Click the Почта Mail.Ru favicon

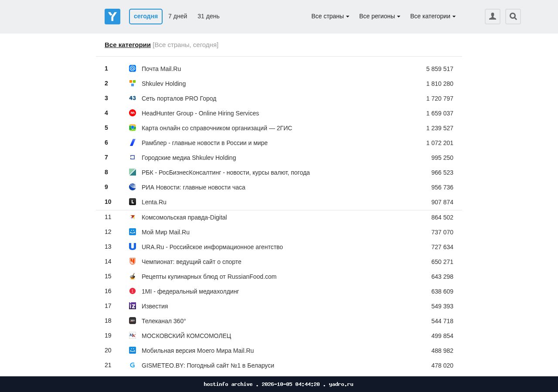133,68
